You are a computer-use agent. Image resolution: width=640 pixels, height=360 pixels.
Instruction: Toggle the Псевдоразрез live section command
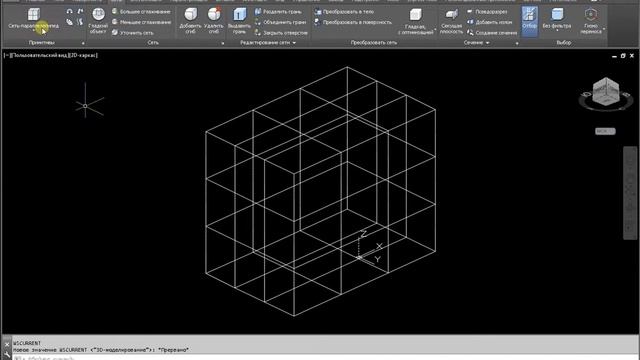(x=487, y=11)
